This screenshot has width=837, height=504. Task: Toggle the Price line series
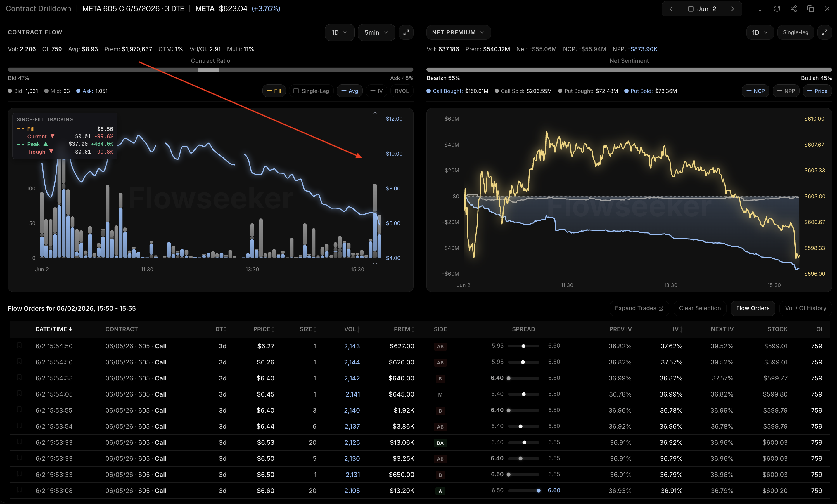point(817,91)
